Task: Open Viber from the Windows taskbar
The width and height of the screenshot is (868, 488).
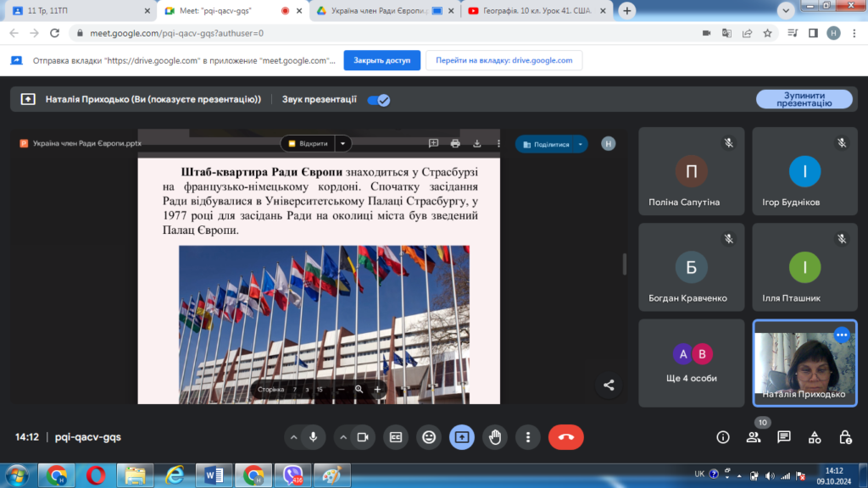Action: 293,474
